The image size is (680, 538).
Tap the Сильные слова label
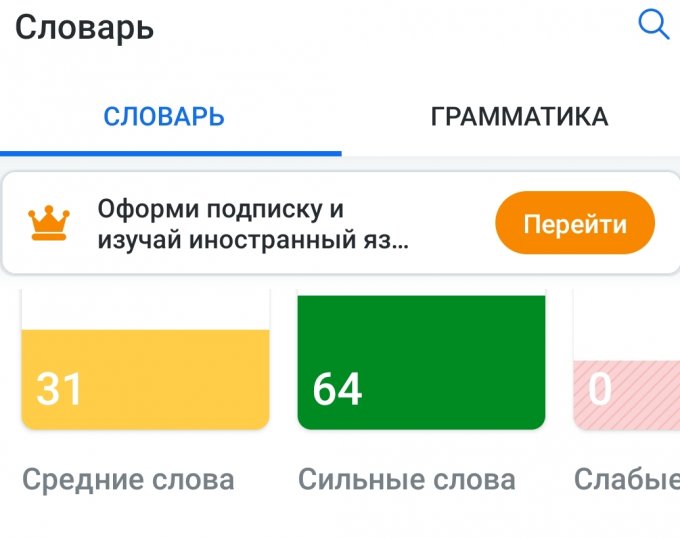407,479
